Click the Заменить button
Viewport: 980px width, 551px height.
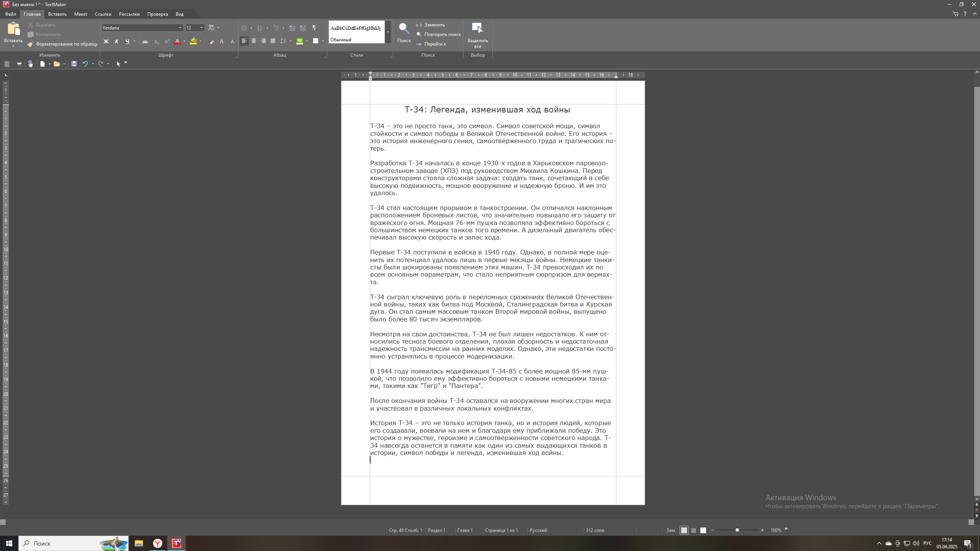point(434,25)
